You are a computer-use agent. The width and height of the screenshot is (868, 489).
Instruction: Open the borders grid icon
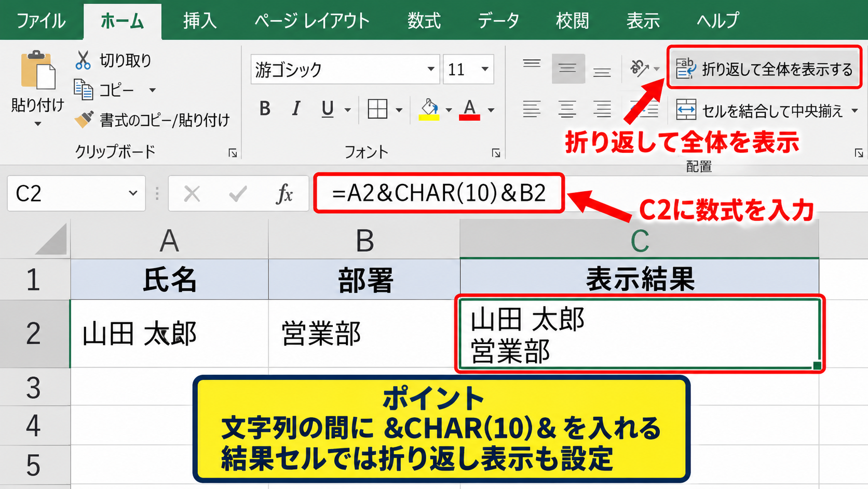click(x=377, y=109)
